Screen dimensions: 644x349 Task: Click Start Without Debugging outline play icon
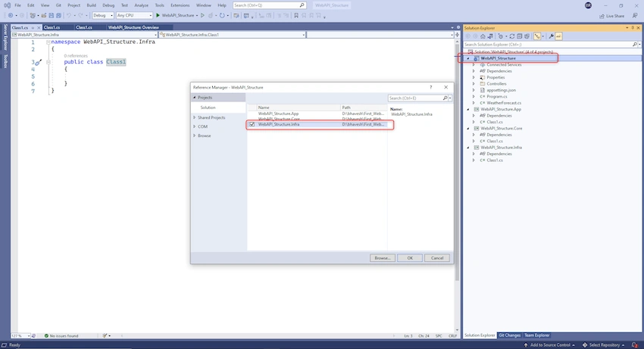tap(202, 16)
